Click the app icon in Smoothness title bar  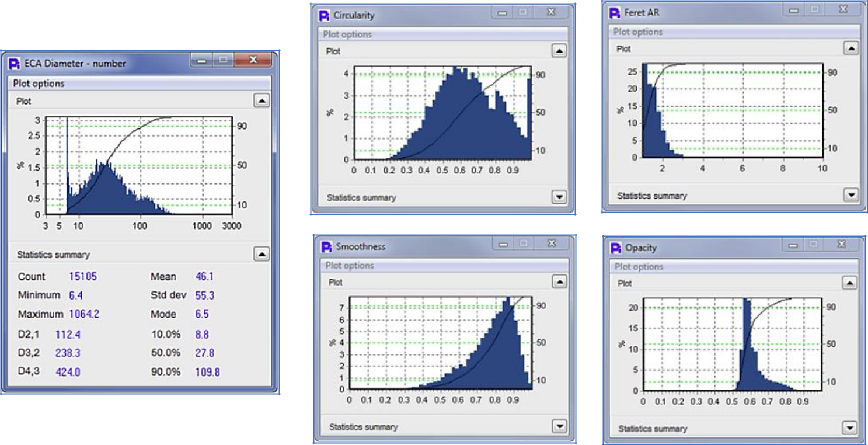[327, 246]
